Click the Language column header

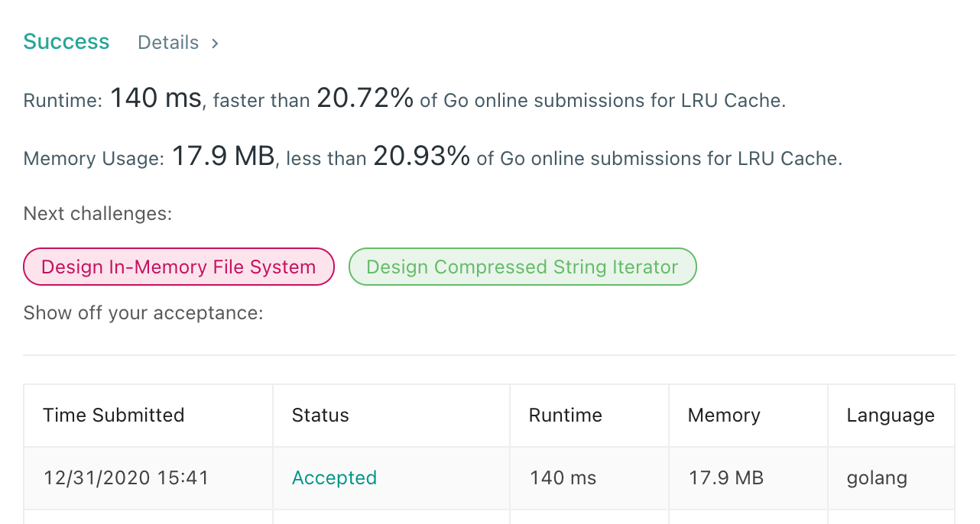[891, 415]
